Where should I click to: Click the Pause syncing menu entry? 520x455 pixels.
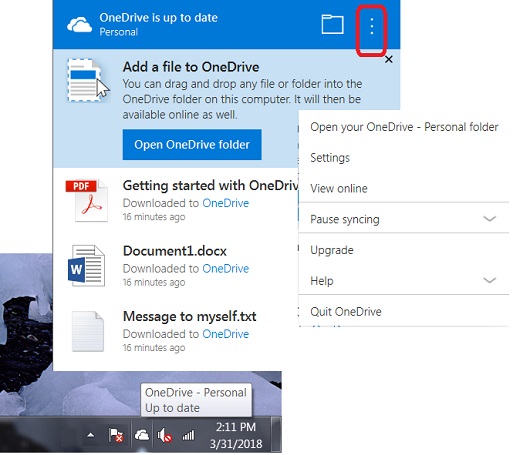(404, 219)
